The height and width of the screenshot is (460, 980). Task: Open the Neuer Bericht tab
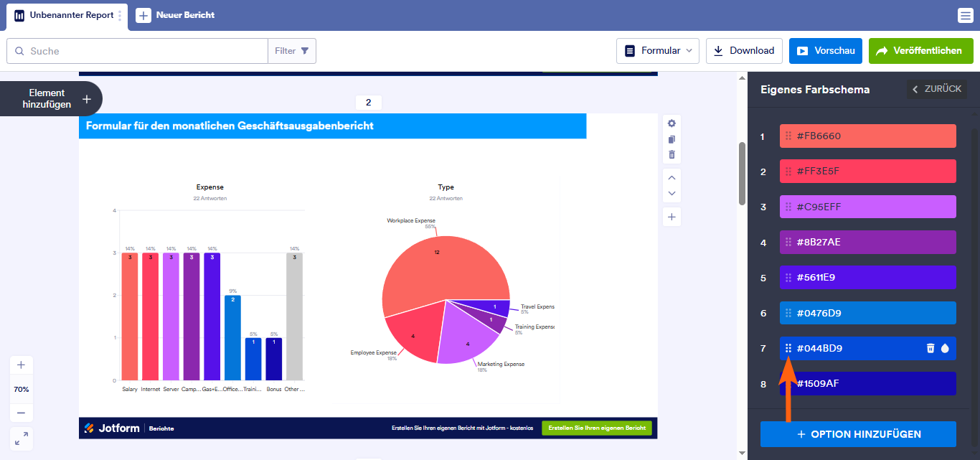[176, 15]
